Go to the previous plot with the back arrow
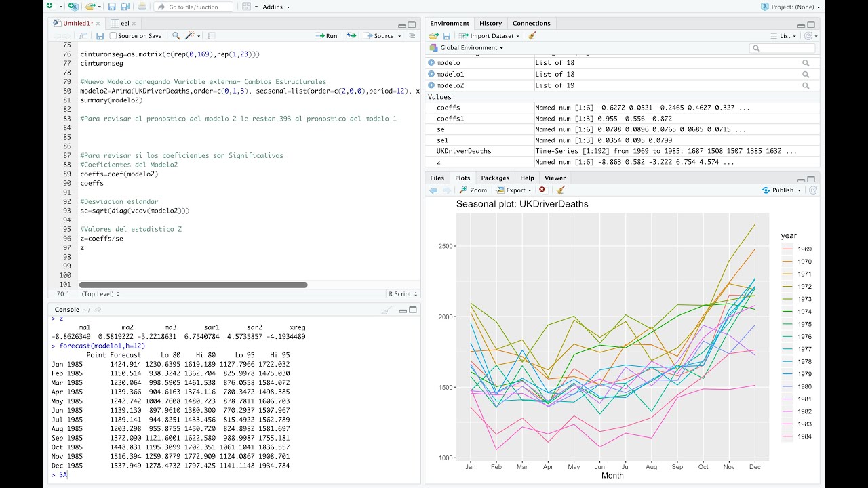 (x=433, y=190)
